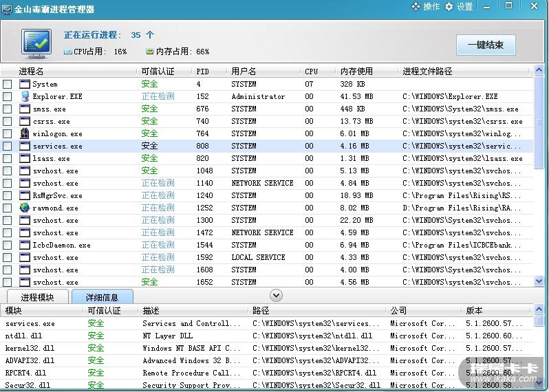The width and height of the screenshot is (549, 392).
Task: Click the IcbcDaemon.exe process icon
Action: tap(25, 245)
